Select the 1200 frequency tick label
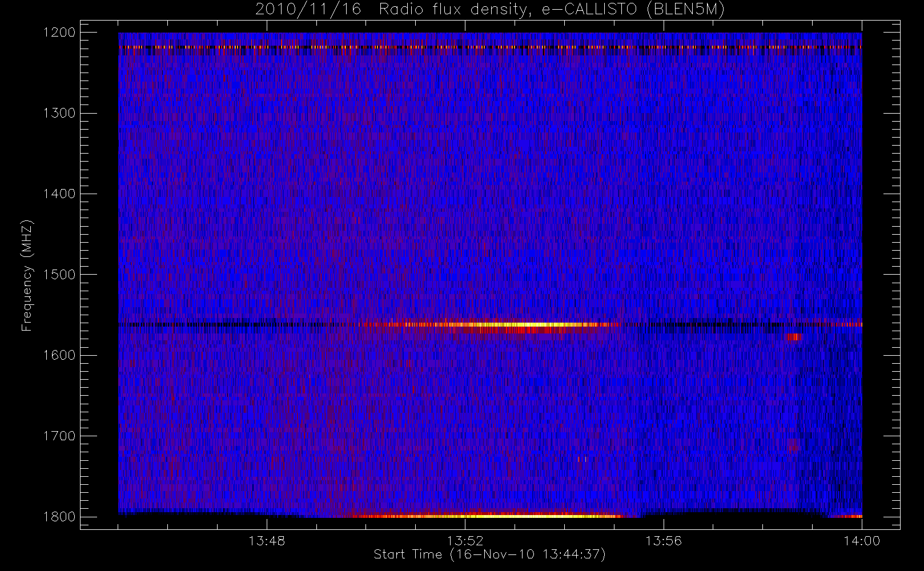The image size is (924, 571). tap(59, 32)
